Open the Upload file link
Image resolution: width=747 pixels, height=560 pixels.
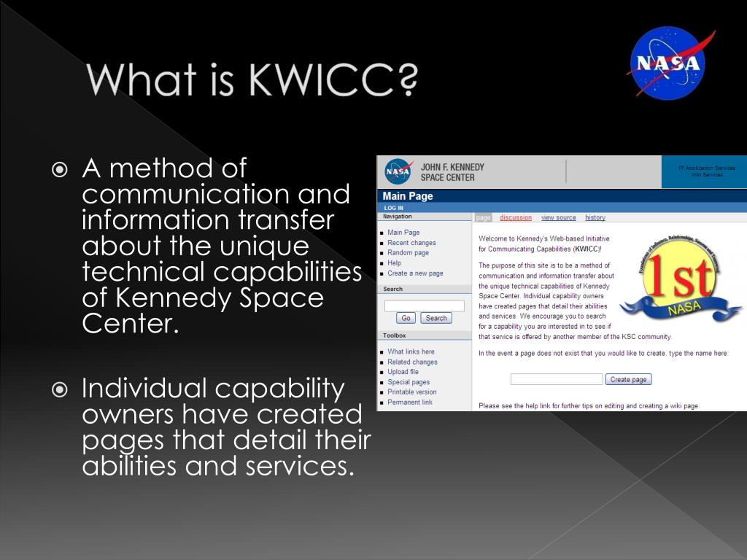click(403, 372)
